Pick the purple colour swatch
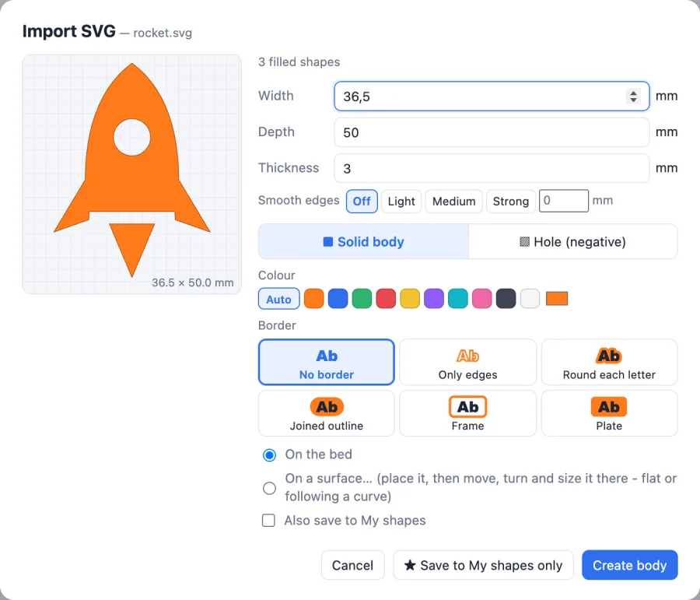The image size is (700, 600). [x=434, y=299]
